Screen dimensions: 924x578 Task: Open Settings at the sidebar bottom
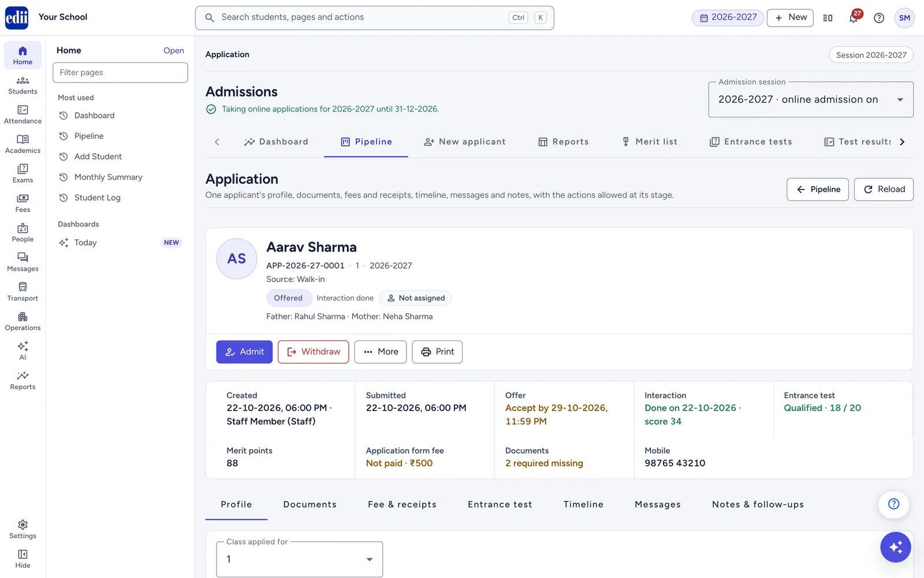pyautogui.click(x=23, y=529)
